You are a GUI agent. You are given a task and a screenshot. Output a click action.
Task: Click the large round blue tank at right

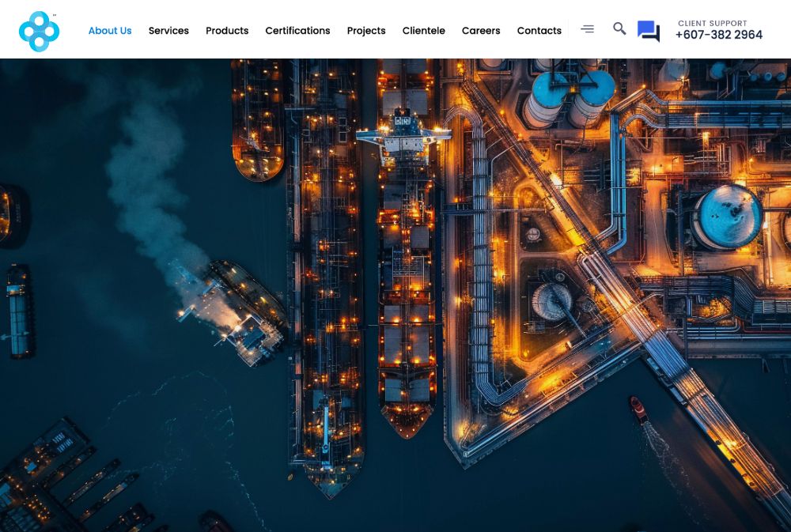(x=727, y=217)
